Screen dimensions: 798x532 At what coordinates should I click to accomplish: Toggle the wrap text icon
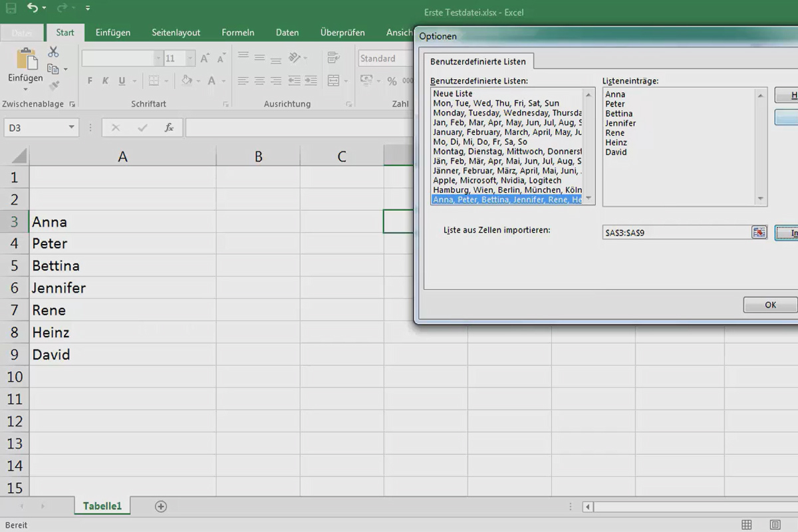pyautogui.click(x=333, y=58)
